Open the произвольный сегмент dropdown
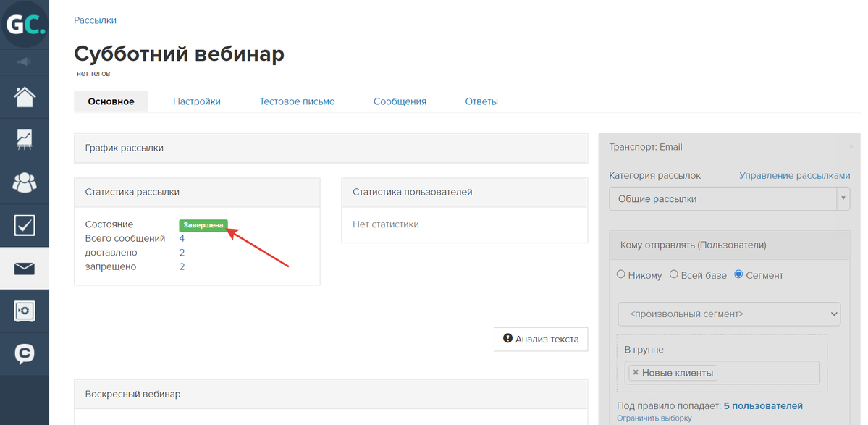The width and height of the screenshot is (868, 425). tap(729, 314)
